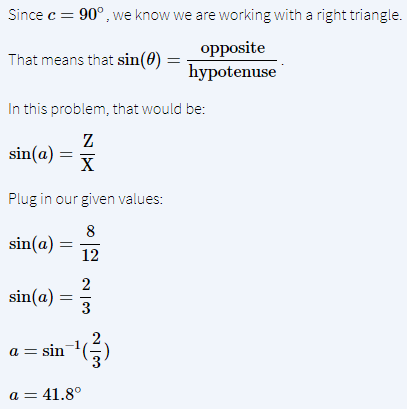Screen dimensions: 407x409
Task: Click the number 12 in the denominator
Action: click(90, 255)
